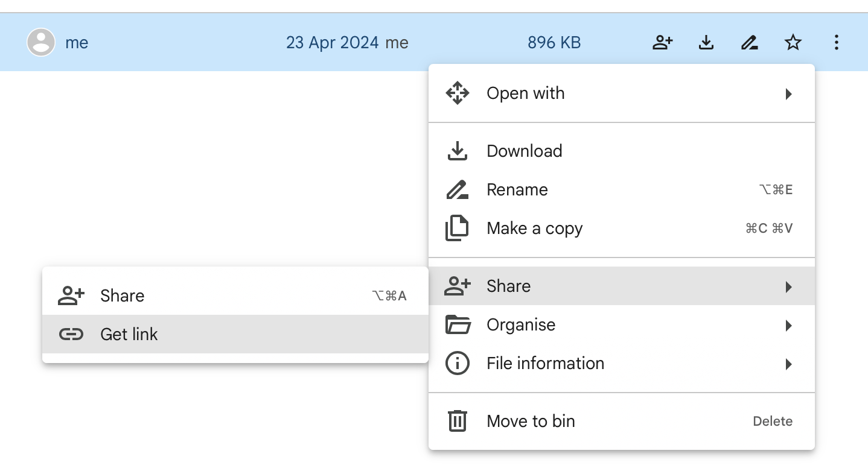This screenshot has height=474, width=868.
Task: Click the person-plus icon in the share submenu
Action: 71,295
